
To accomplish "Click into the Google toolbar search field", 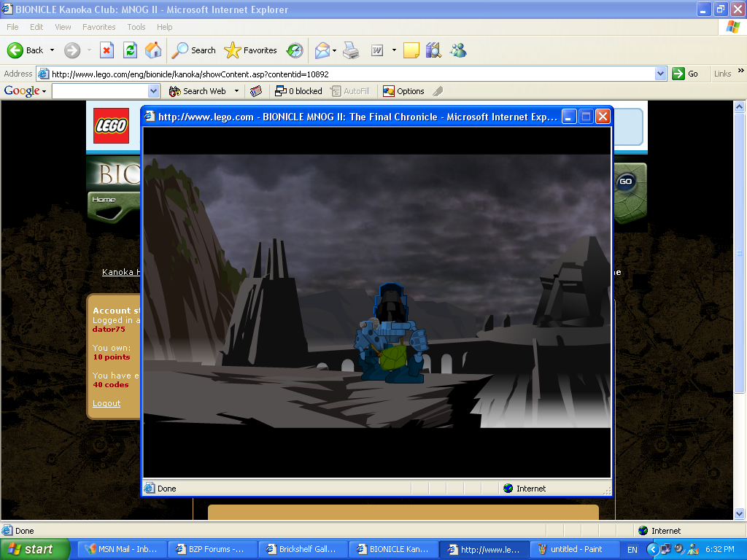I will click(101, 91).
